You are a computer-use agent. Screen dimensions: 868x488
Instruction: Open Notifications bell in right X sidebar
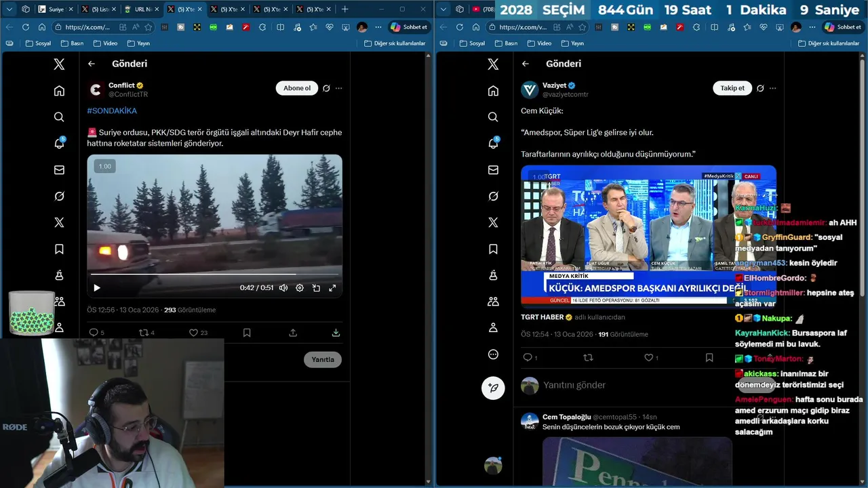pyautogui.click(x=493, y=144)
